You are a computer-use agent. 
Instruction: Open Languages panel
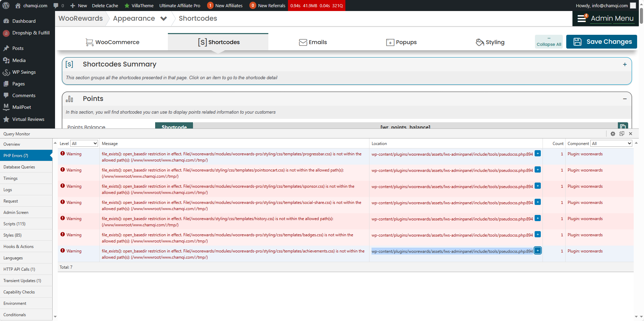pos(26,258)
